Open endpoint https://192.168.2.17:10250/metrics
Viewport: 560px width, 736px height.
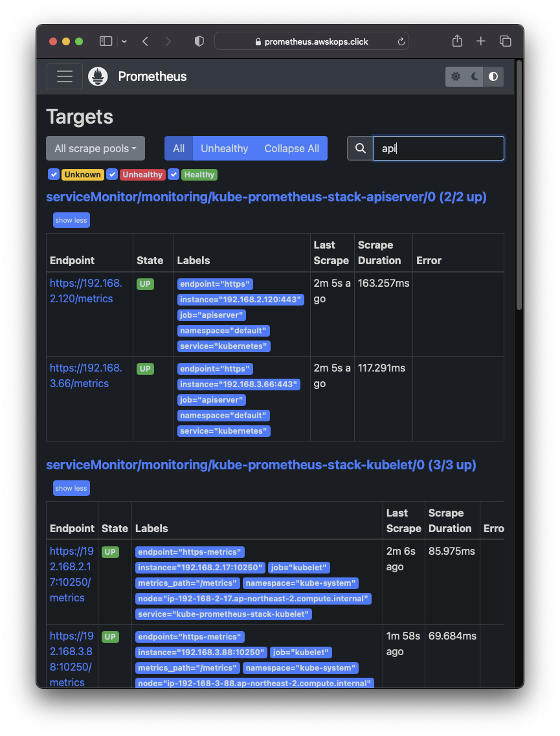point(72,574)
